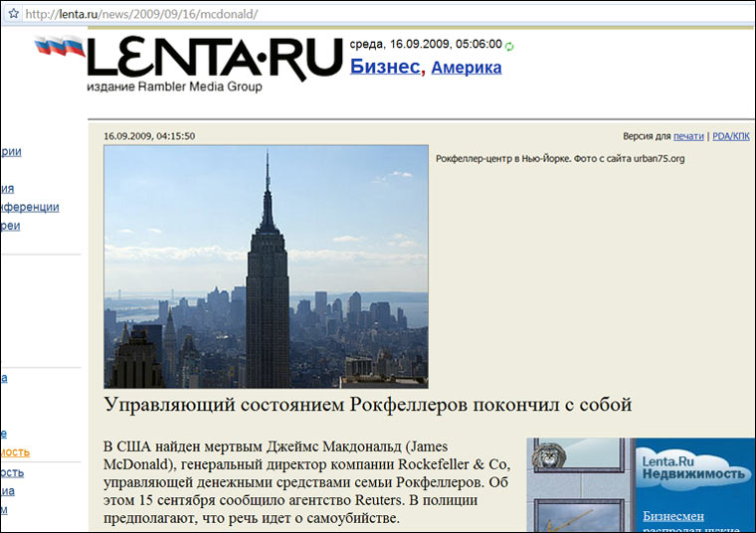
Task: Open the Бизнес section link
Action: tap(385, 67)
